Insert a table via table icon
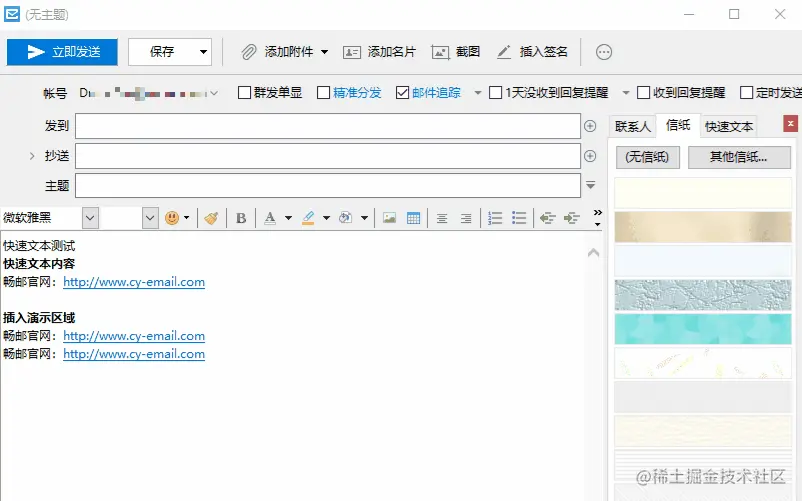 [x=413, y=218]
